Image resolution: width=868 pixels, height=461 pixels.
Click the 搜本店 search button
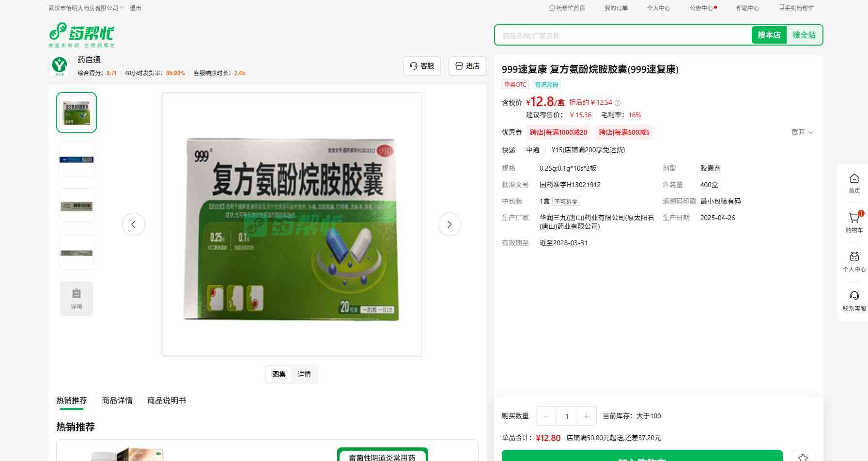tap(769, 35)
